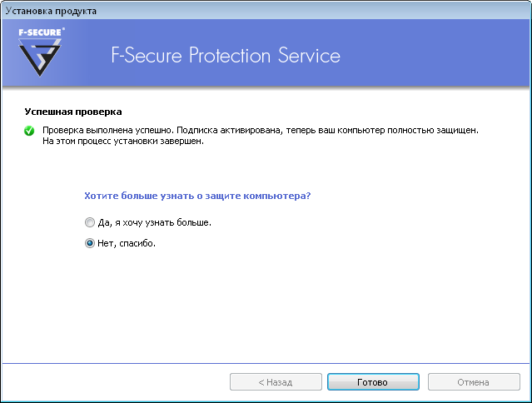This screenshot has width=532, height=403.
Task: Click the F-Secure shield logo
Action: 42,60
